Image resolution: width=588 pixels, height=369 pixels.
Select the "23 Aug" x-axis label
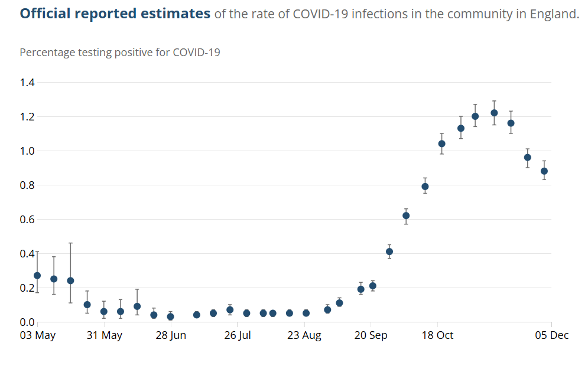coord(304,335)
